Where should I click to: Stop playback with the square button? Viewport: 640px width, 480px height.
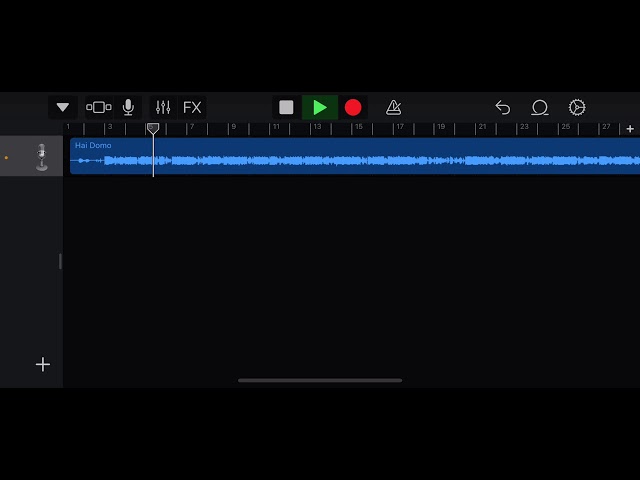(x=286, y=107)
